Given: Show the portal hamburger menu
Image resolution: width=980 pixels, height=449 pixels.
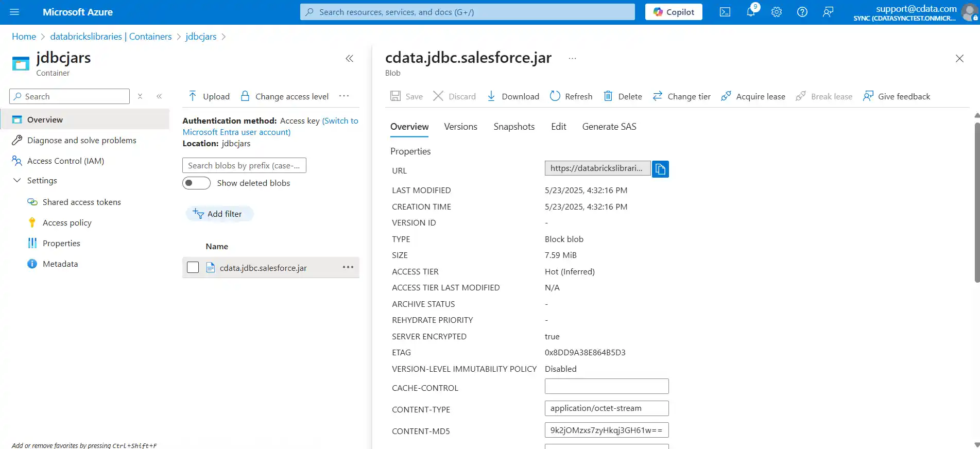Looking at the screenshot, I should point(14,12).
